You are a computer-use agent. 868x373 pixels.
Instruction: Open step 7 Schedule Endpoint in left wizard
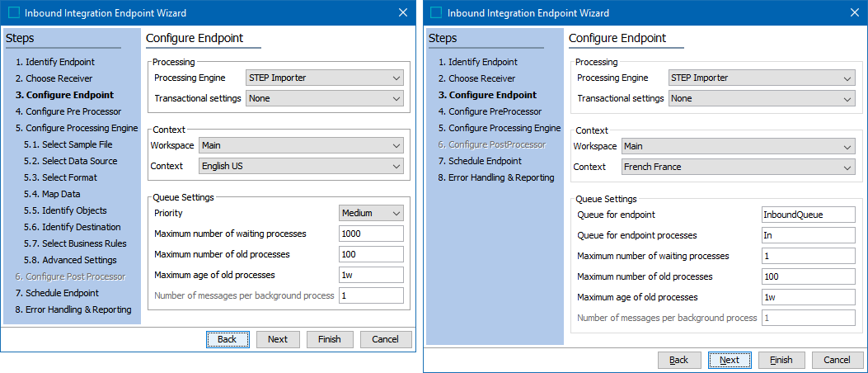click(x=57, y=293)
